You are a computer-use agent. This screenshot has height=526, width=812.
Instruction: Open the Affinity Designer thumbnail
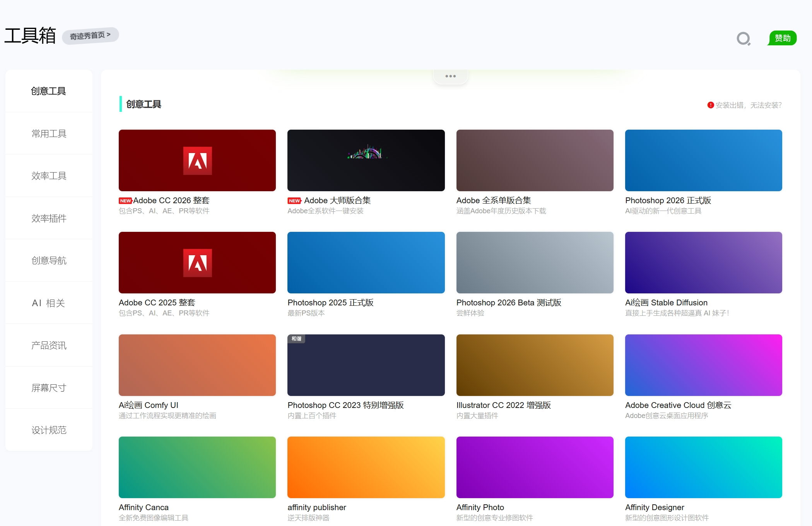click(704, 467)
